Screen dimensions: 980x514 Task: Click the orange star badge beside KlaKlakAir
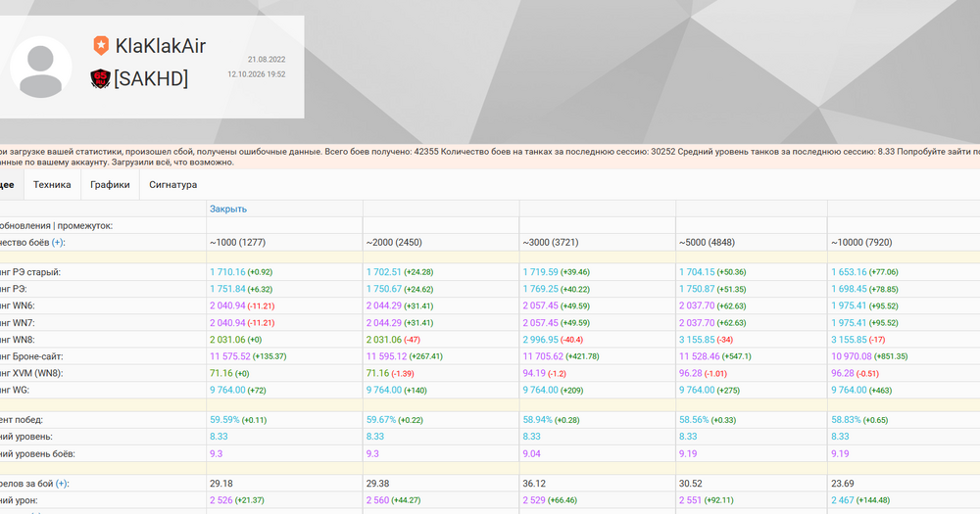click(101, 46)
